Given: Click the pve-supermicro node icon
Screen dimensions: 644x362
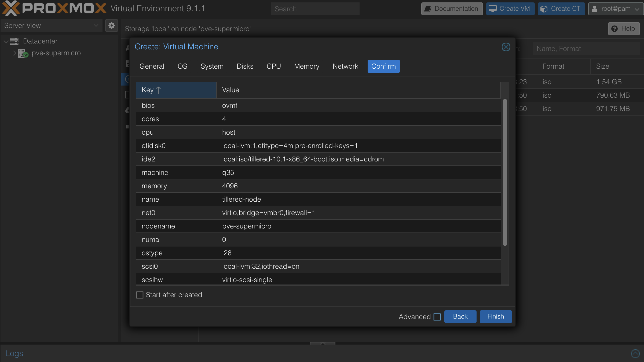Looking at the screenshot, I should point(23,53).
